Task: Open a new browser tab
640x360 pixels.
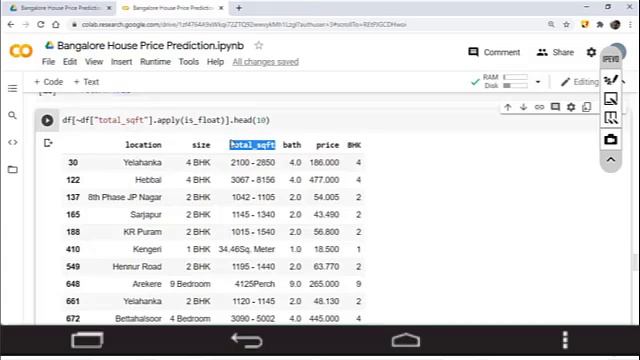Action: pyautogui.click(x=239, y=8)
